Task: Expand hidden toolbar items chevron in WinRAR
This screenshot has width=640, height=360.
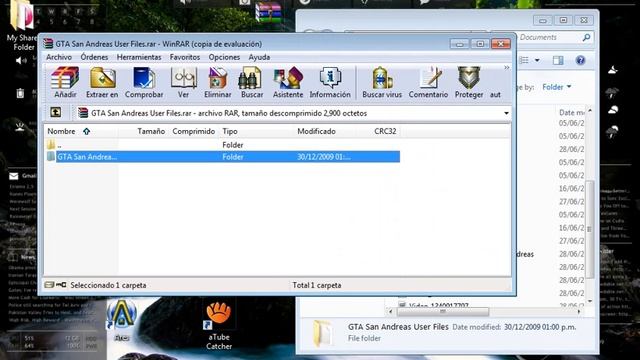Action: point(506,67)
